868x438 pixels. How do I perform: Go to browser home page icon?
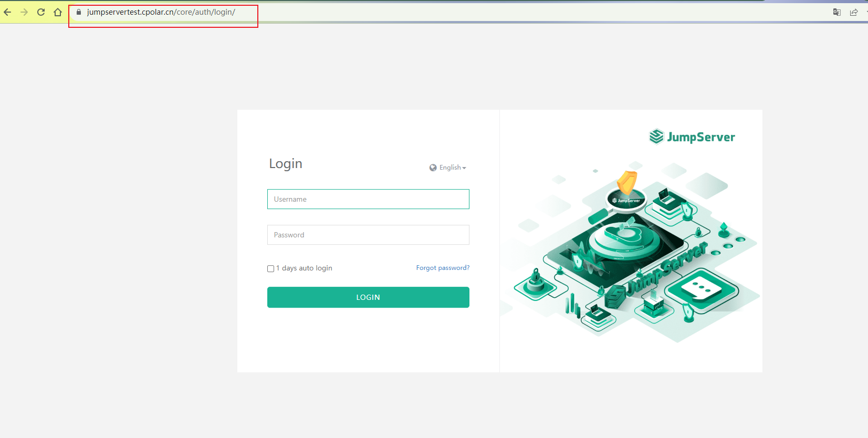[58, 12]
